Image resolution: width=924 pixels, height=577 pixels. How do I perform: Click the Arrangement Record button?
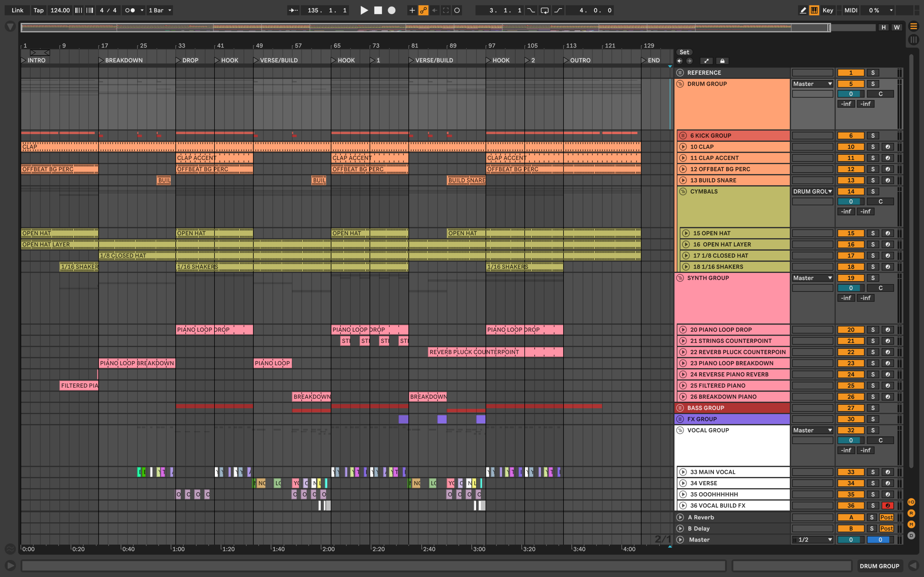392,10
